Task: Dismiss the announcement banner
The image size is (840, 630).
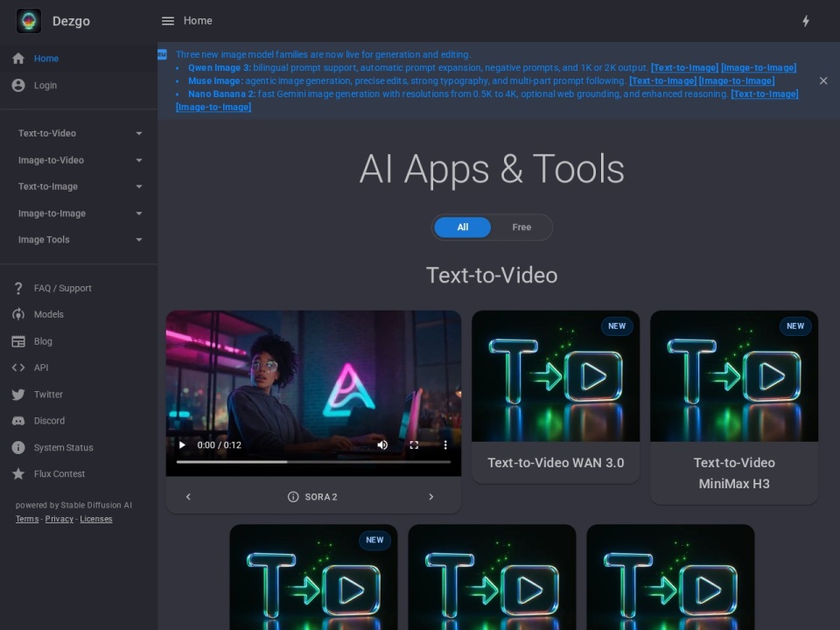Action: [823, 80]
